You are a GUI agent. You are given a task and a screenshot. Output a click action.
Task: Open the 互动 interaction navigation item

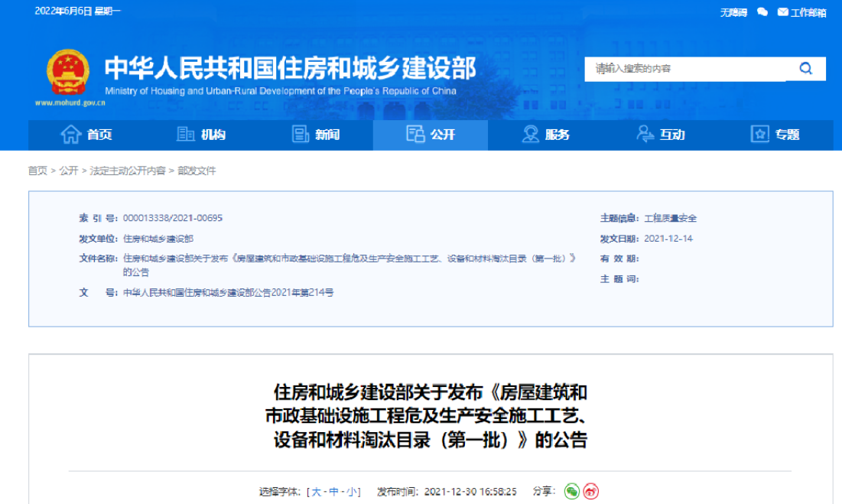tap(660, 135)
